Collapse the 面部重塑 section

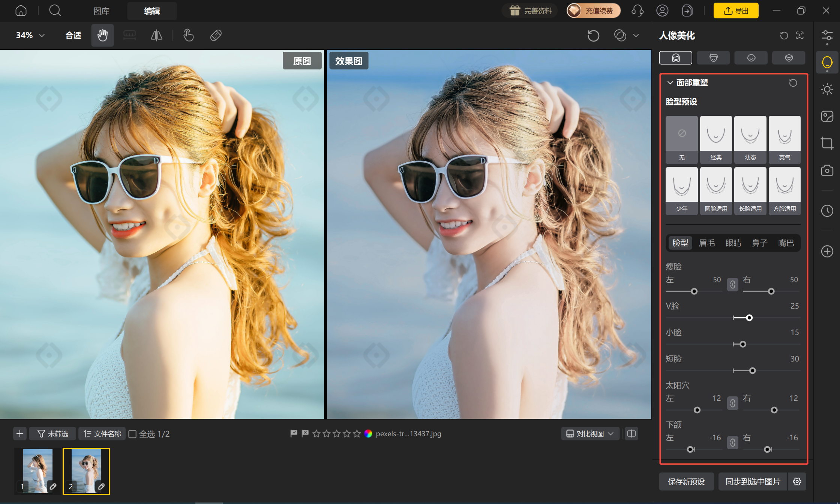(670, 82)
